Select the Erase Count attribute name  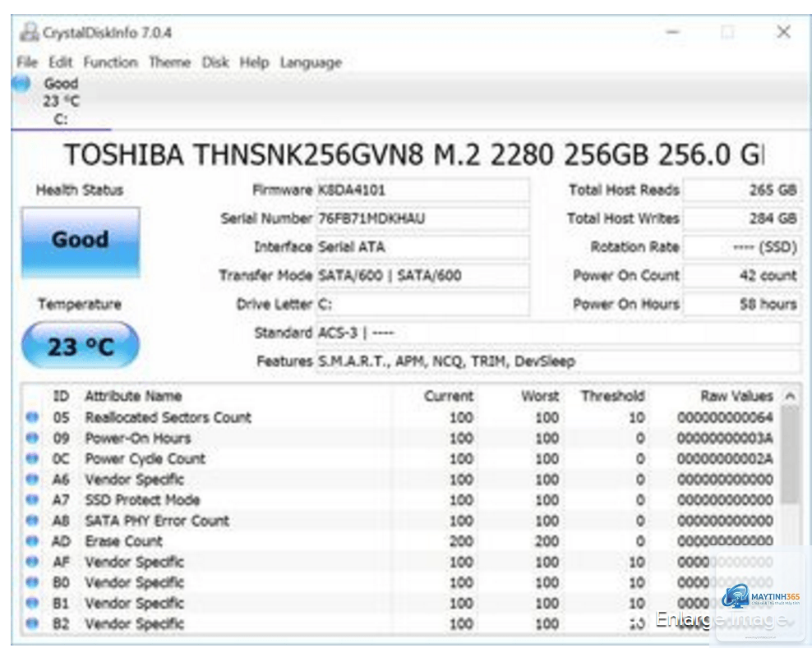(123, 542)
